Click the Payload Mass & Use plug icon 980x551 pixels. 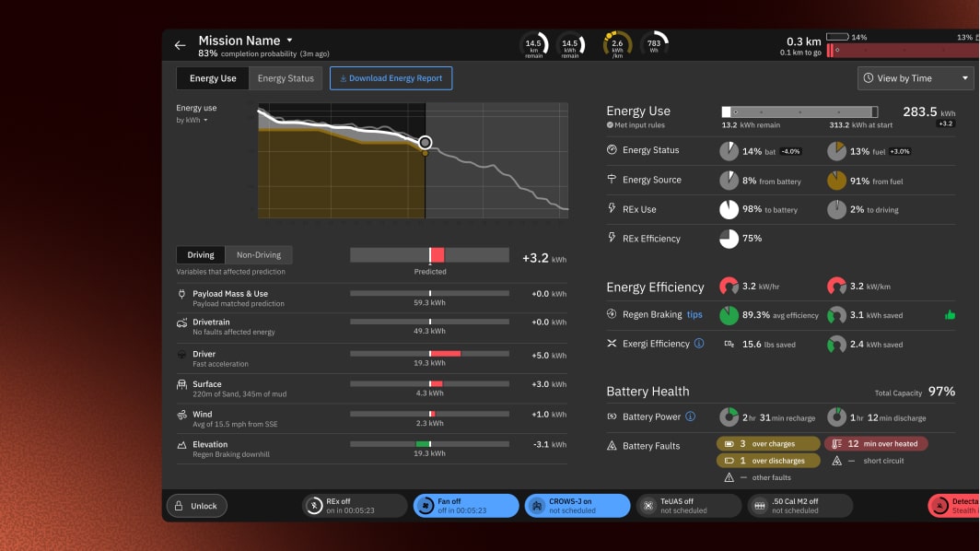181,294
